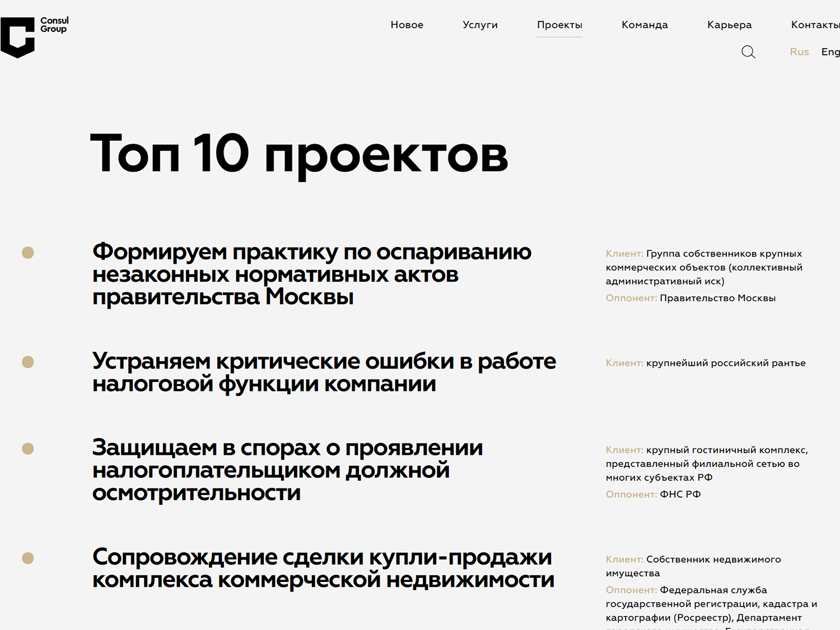
Task: Open the Новое menu item
Action: (407, 25)
